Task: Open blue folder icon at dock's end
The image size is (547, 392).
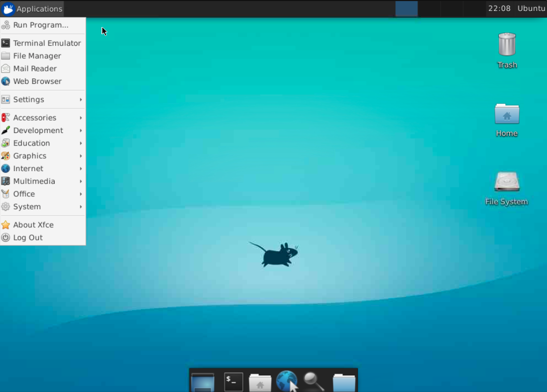Action: tap(344, 382)
